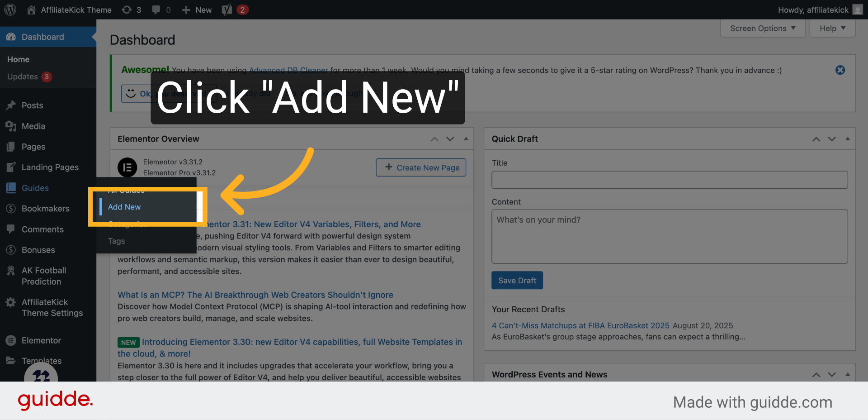This screenshot has width=868, height=420.
Task: Dismiss the rating notice with the X icon
Action: click(x=840, y=70)
